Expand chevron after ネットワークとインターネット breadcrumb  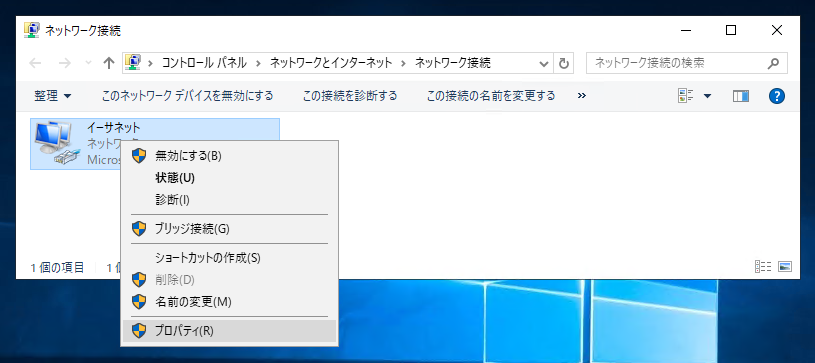tap(403, 63)
